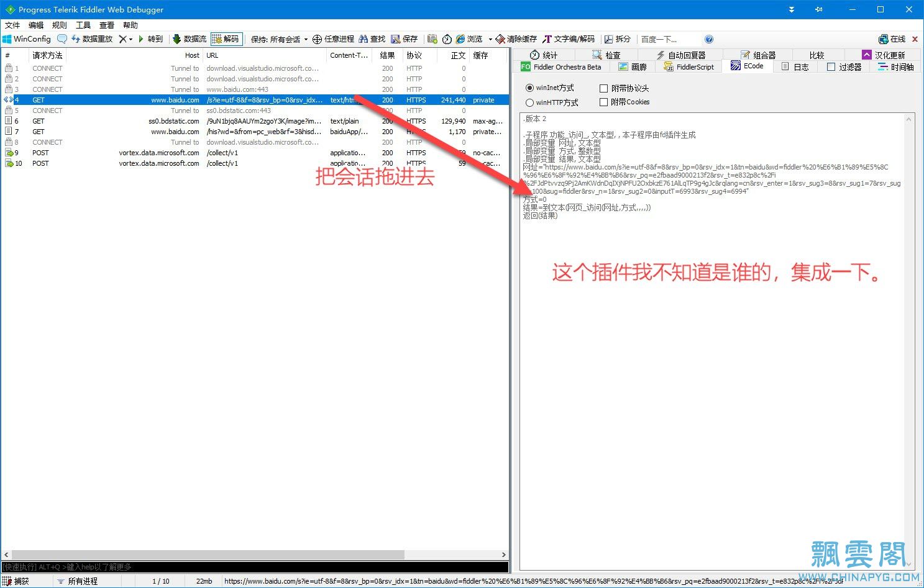
Task: Sort sessions by 结果 column header
Action: pos(388,55)
